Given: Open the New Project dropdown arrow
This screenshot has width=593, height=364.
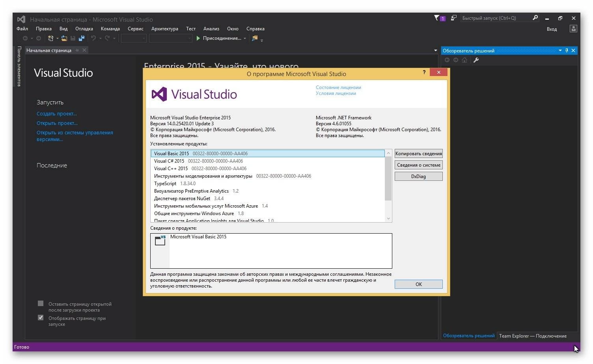Looking at the screenshot, I should point(57,38).
